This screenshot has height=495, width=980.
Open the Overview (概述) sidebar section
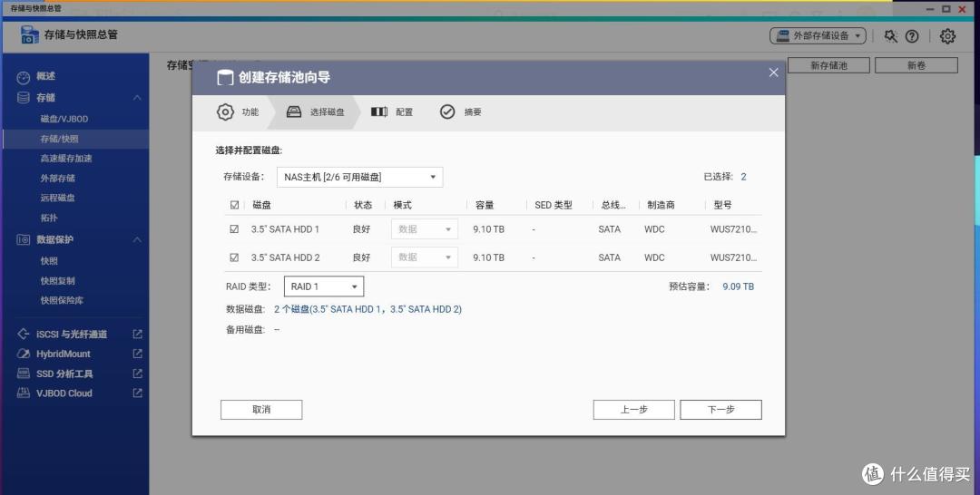click(45, 76)
